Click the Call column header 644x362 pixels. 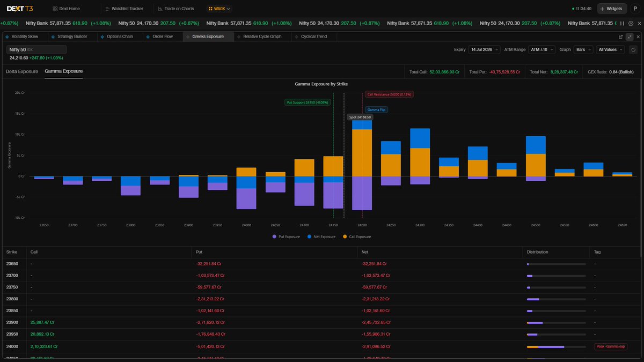[x=34, y=252]
